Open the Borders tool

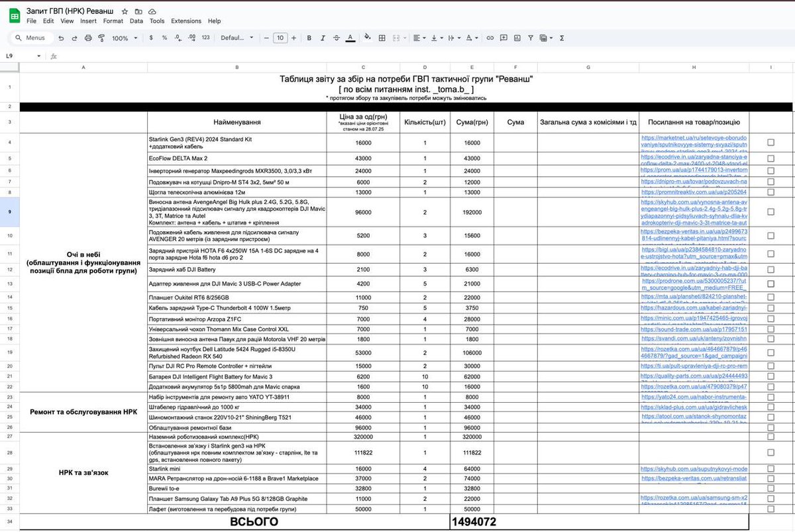(382, 38)
